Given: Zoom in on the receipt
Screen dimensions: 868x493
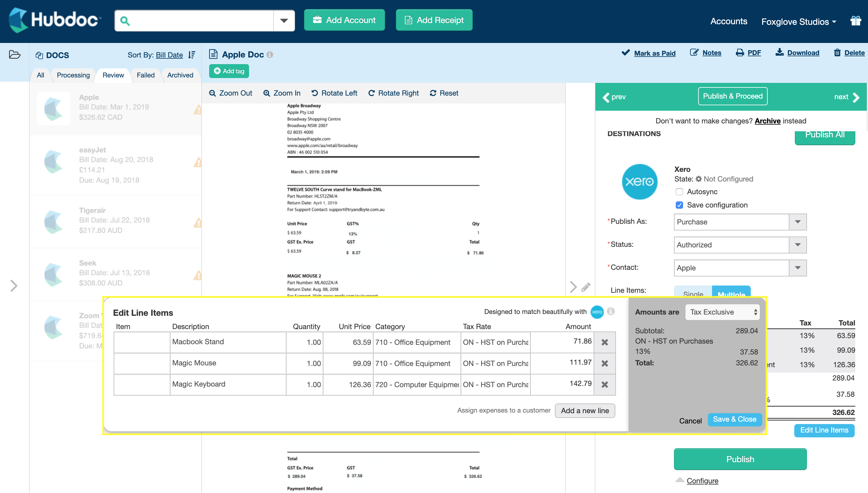Looking at the screenshot, I should point(282,93).
